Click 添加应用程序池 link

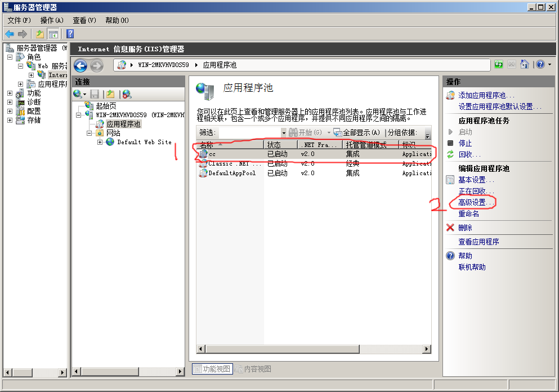[486, 96]
